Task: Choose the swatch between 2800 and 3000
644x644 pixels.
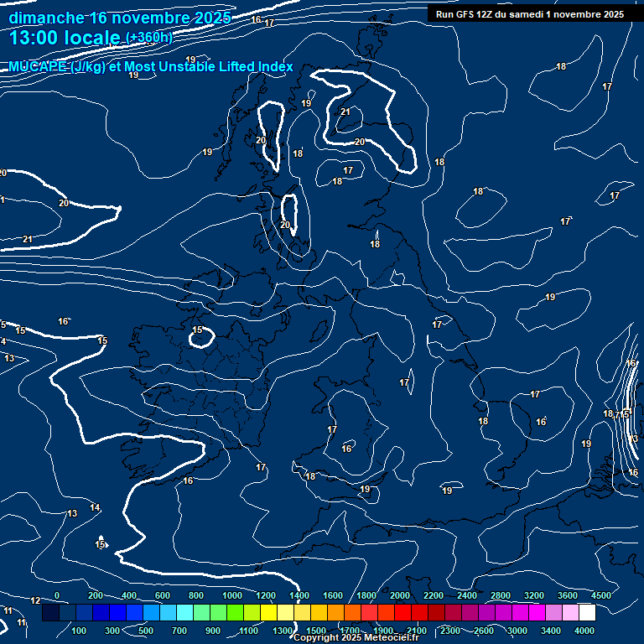Action: click(x=503, y=612)
